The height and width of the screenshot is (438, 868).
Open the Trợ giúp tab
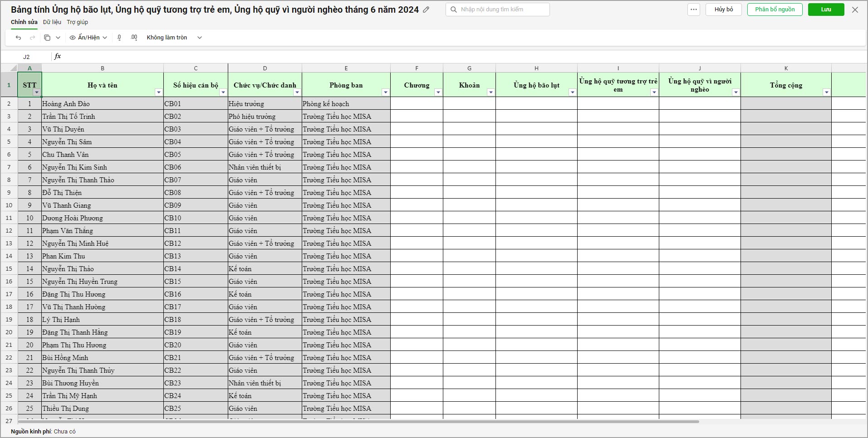pyautogui.click(x=78, y=22)
